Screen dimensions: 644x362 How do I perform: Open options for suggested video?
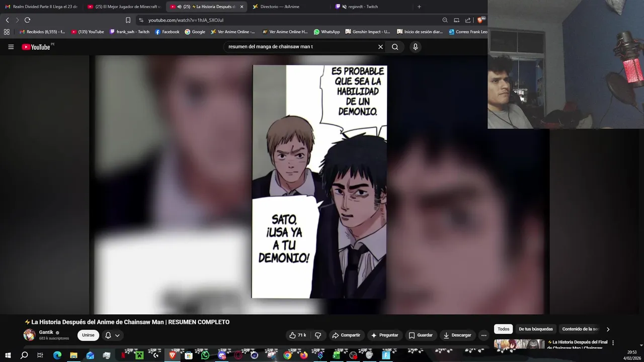(613, 343)
